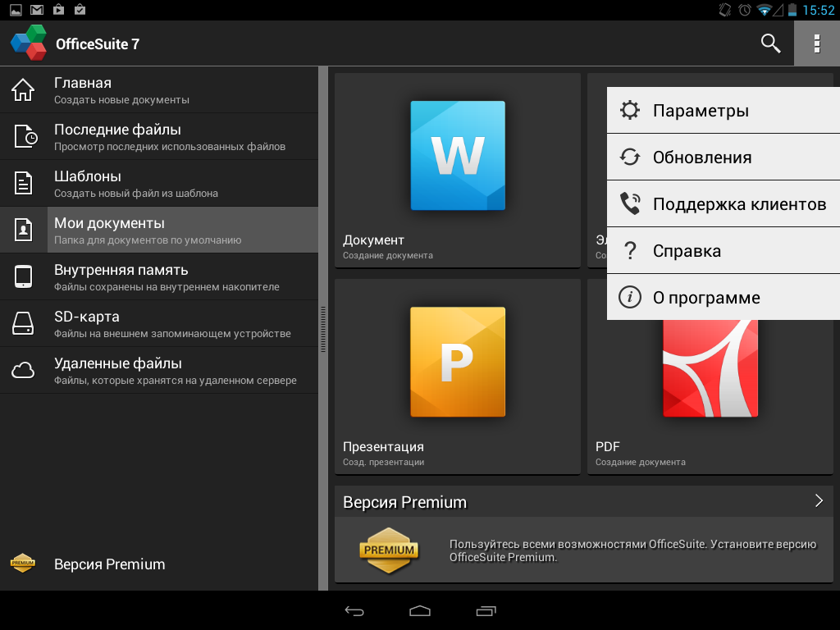Click the orange P presentation icon

point(458,362)
